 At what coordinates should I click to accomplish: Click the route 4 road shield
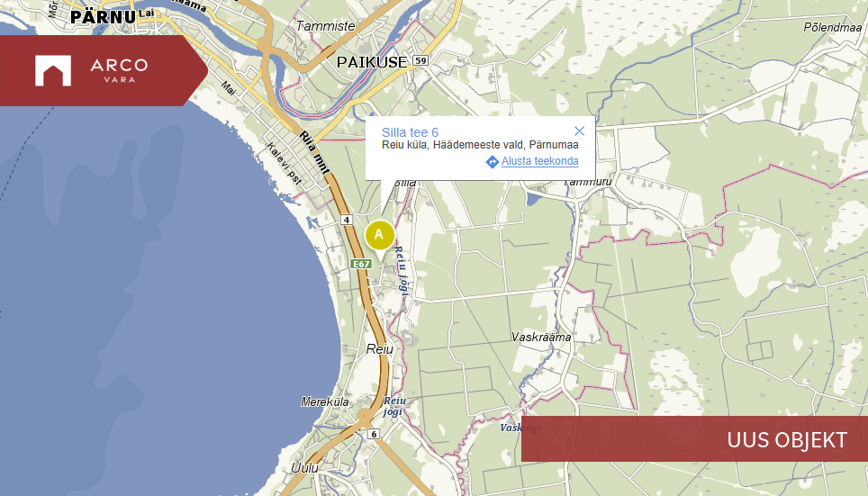click(x=347, y=220)
